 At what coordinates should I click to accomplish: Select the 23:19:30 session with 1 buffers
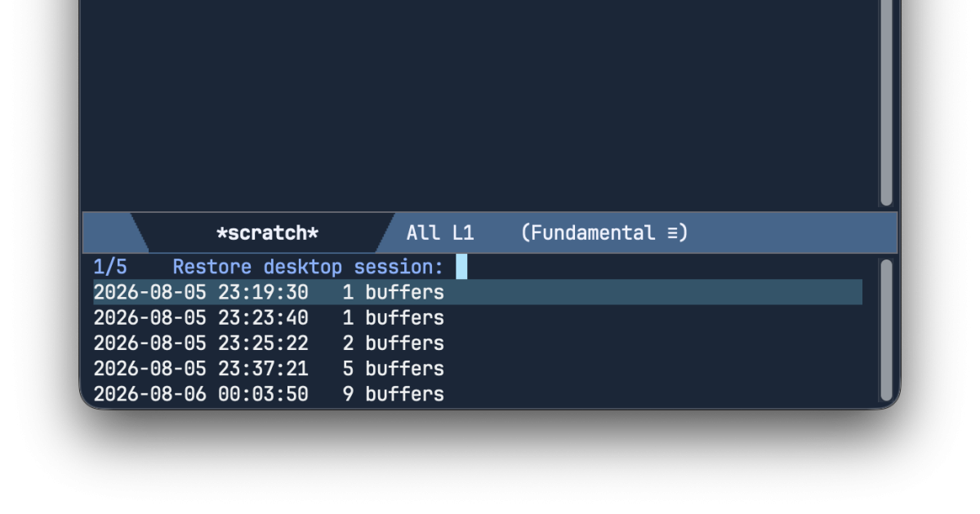478,292
